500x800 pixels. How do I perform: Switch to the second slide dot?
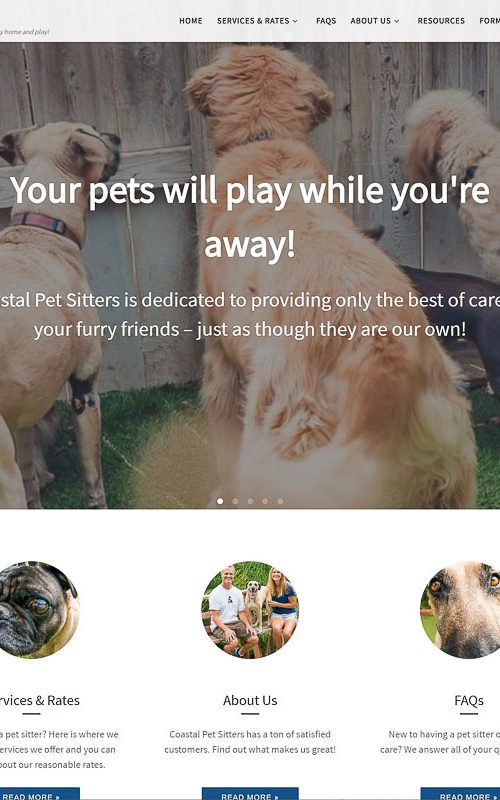click(235, 501)
